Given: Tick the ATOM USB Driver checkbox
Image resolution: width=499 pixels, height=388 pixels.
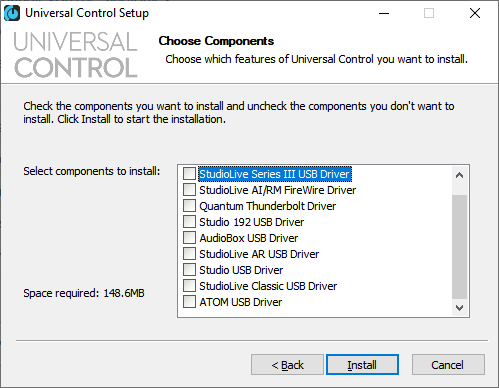Looking at the screenshot, I should 189,302.
